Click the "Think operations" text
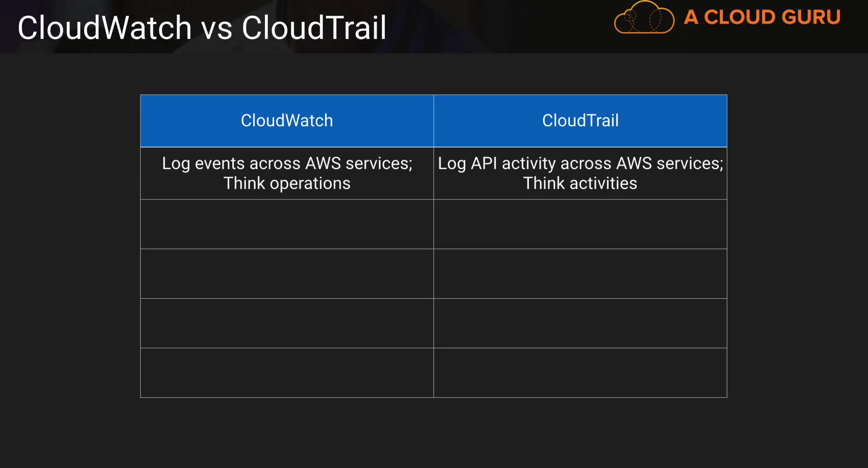The width and height of the screenshot is (868, 468). [287, 183]
